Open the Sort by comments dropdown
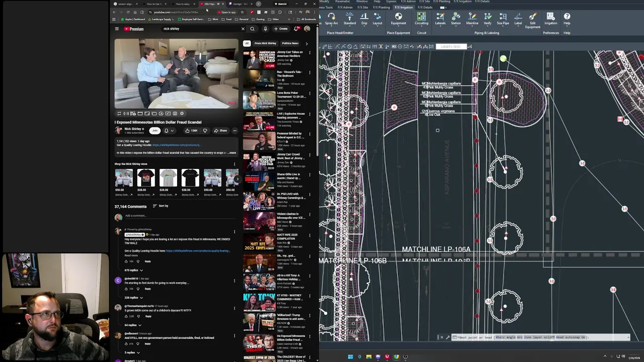644x362 pixels. point(160,206)
